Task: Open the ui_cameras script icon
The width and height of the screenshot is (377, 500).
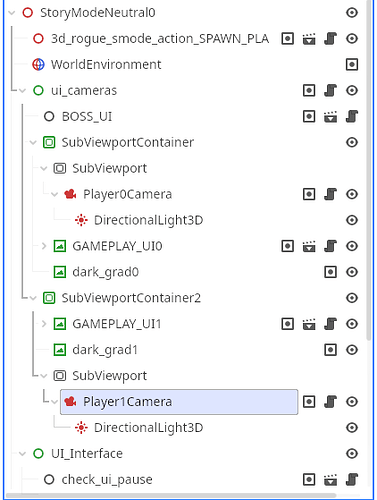Action: coord(330,90)
